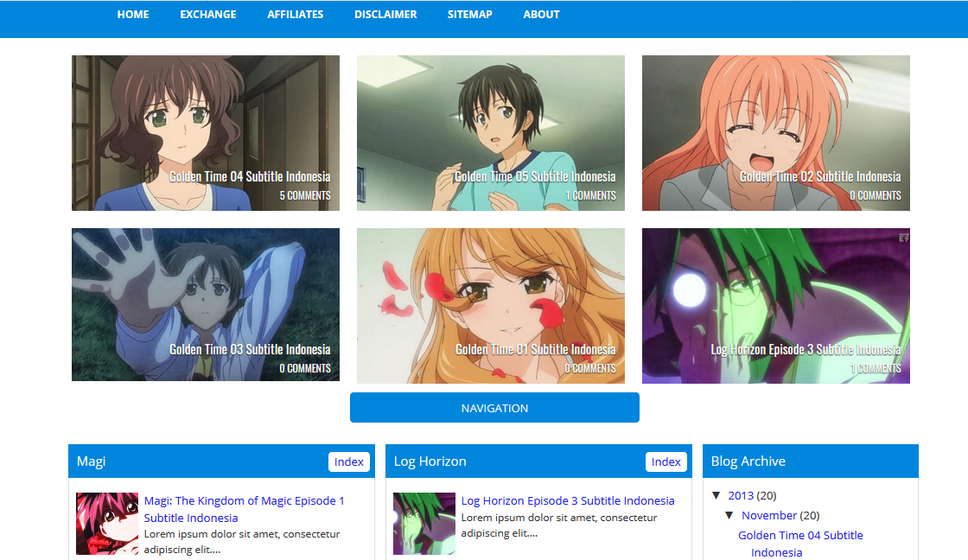Go to the EXCHANGE page

click(x=208, y=14)
